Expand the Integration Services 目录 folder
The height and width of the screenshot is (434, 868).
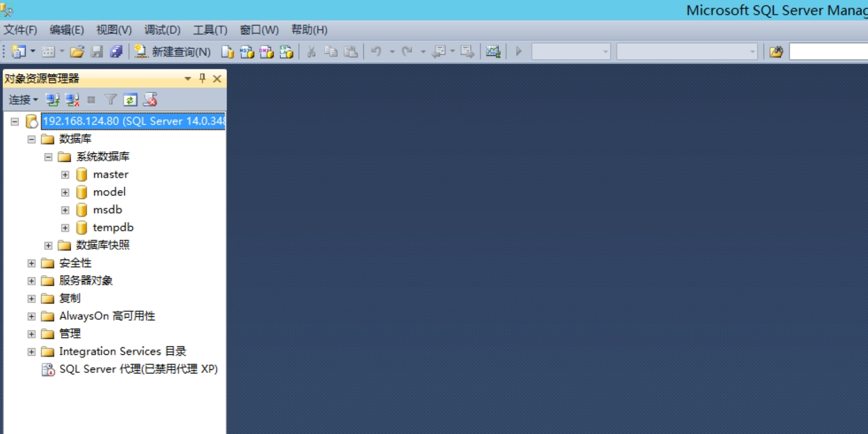pos(32,351)
